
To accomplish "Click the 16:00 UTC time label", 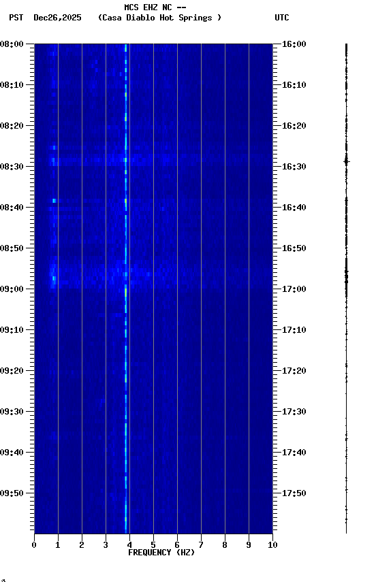I will (294, 44).
